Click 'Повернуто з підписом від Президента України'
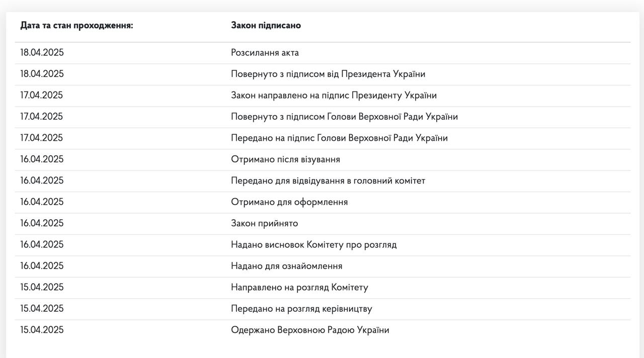The image size is (644, 358). click(x=328, y=74)
